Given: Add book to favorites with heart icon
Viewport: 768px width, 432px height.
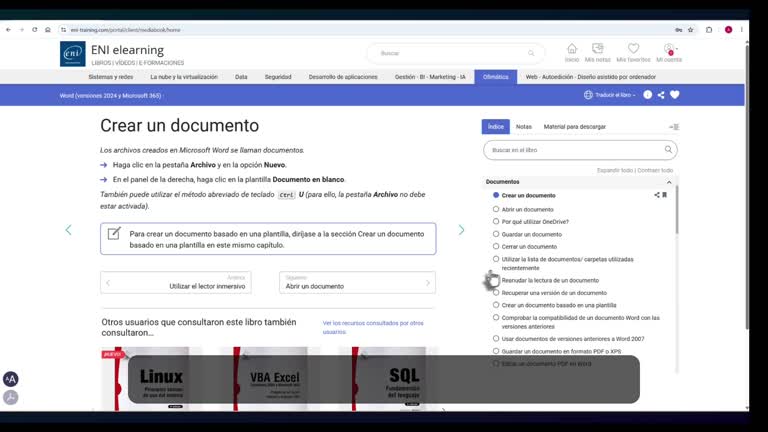Looking at the screenshot, I should 674,95.
